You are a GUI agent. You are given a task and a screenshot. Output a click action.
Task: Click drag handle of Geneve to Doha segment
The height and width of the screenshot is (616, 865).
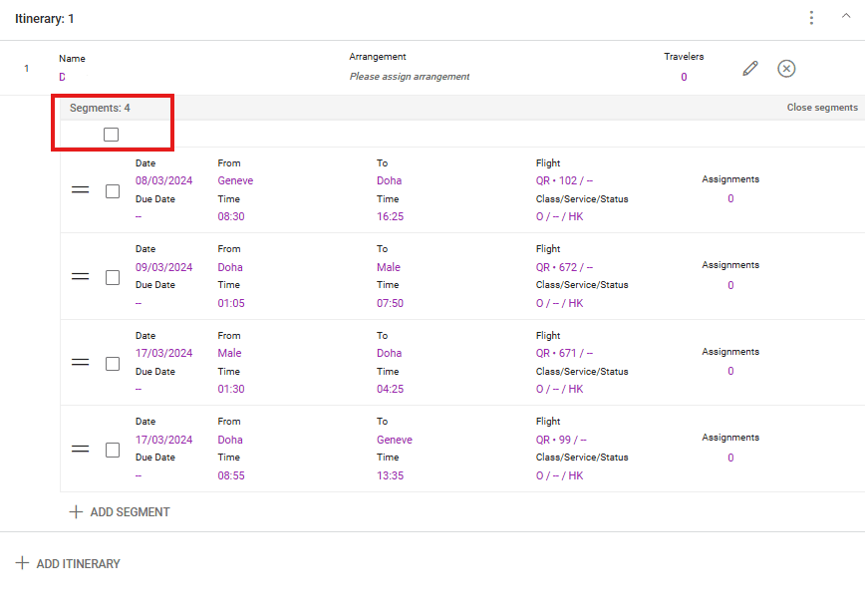pos(81,190)
